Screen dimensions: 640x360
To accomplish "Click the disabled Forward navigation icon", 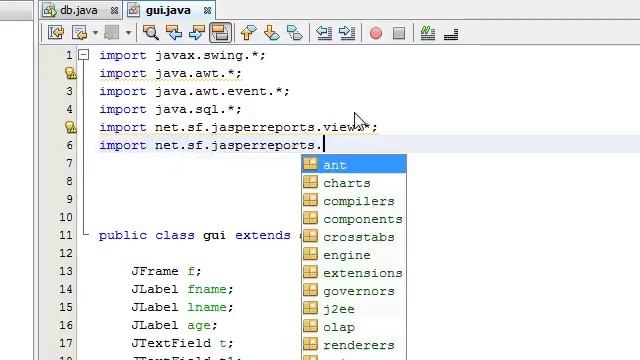I will (x=112, y=33).
